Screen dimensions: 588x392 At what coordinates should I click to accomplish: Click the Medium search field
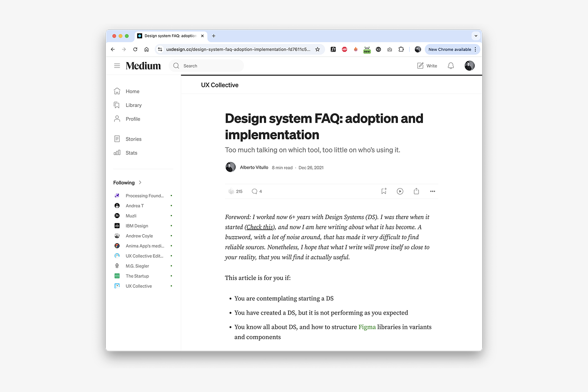211,66
